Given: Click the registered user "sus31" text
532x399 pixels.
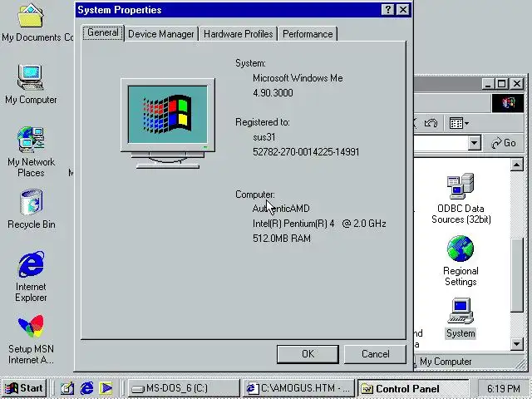Looking at the screenshot, I should pos(264,137).
